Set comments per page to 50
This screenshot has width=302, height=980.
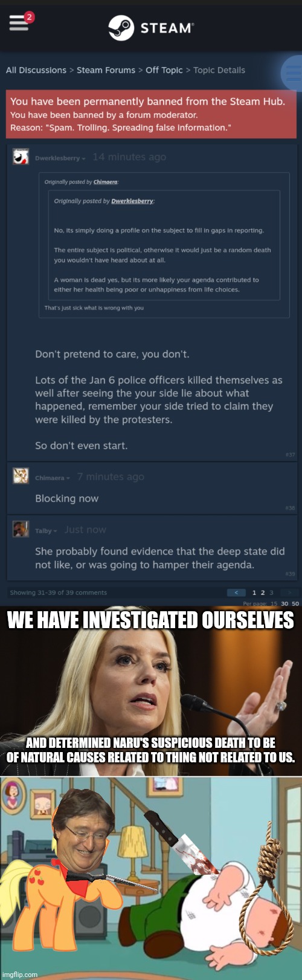[295, 603]
